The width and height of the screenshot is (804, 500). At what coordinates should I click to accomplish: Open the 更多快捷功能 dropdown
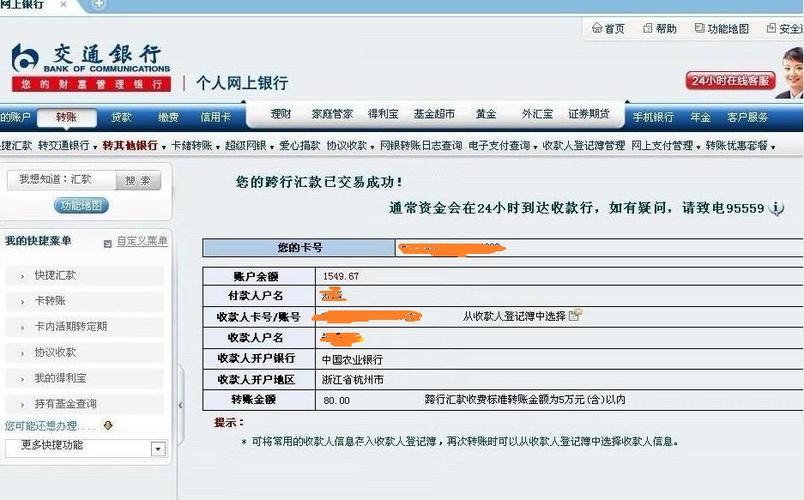click(x=86, y=448)
